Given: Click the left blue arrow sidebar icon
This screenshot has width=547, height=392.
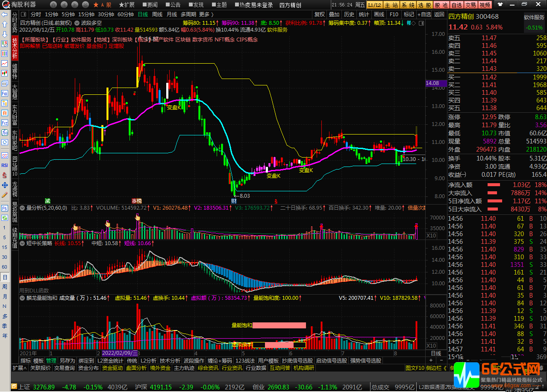Looking at the screenshot, I should pyautogui.click(x=5, y=15).
